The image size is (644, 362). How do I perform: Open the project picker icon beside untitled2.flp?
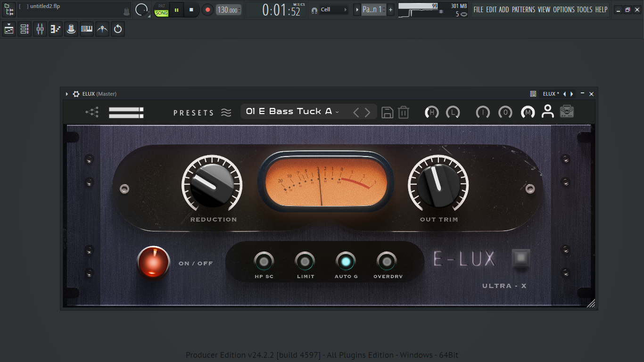click(9, 9)
